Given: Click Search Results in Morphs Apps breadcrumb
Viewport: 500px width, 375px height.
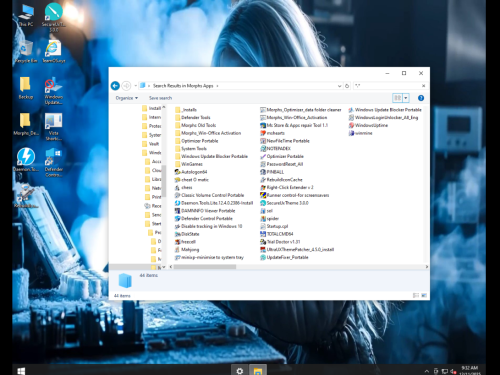Looking at the screenshot, I should coord(183,86).
